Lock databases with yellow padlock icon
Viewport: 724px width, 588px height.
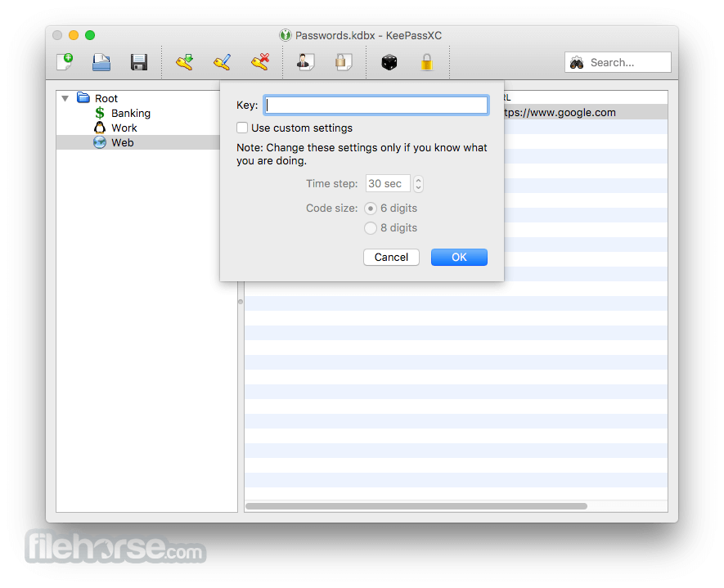coord(427,62)
